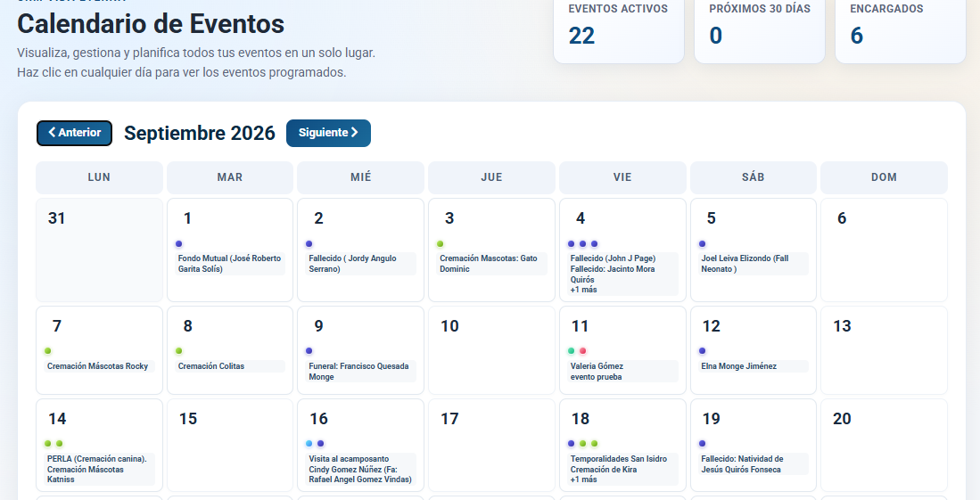This screenshot has width=980, height=500.
Task: Show more events with +1 más on day 18
Action: [x=583, y=480]
